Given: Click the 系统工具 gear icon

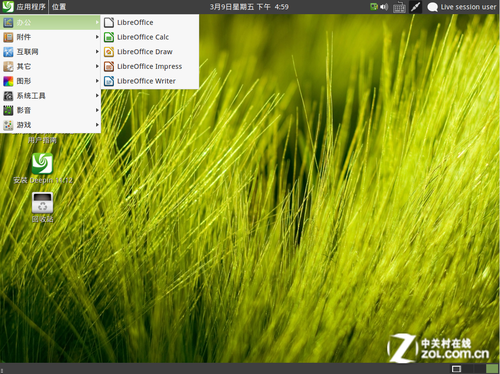Looking at the screenshot, I should click(x=8, y=96).
